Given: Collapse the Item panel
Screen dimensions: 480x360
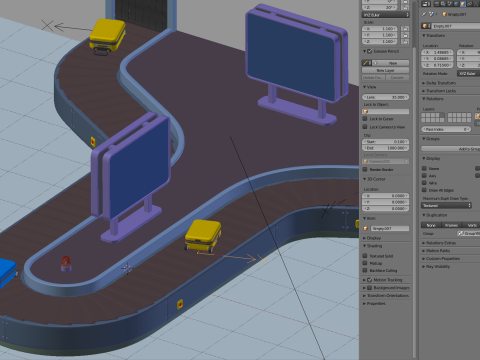Looking at the screenshot, I should [x=365, y=218].
